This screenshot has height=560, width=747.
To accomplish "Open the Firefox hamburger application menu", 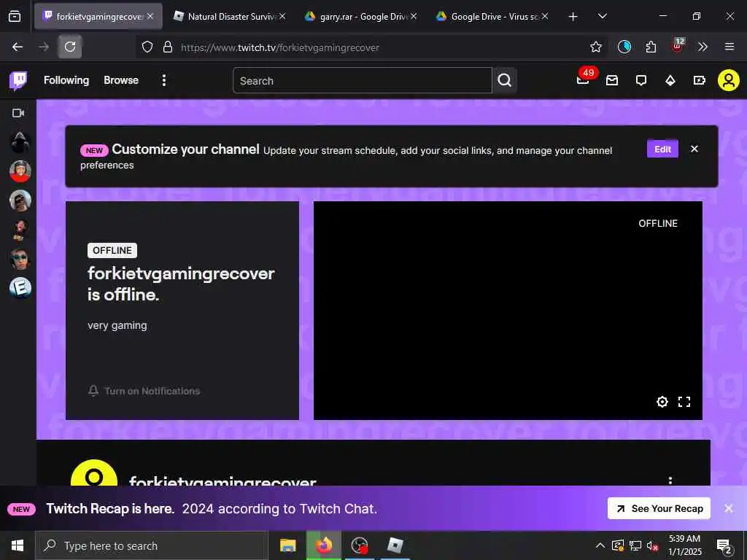I will pos(729,47).
